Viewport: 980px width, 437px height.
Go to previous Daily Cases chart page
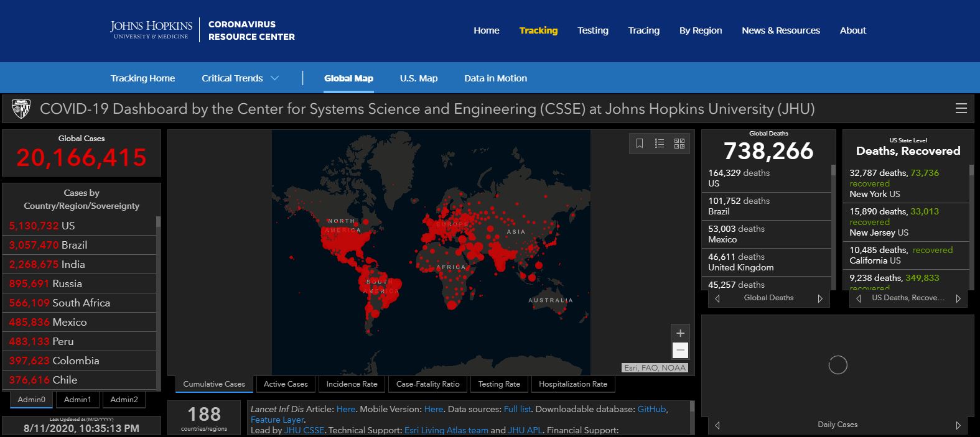pos(717,425)
